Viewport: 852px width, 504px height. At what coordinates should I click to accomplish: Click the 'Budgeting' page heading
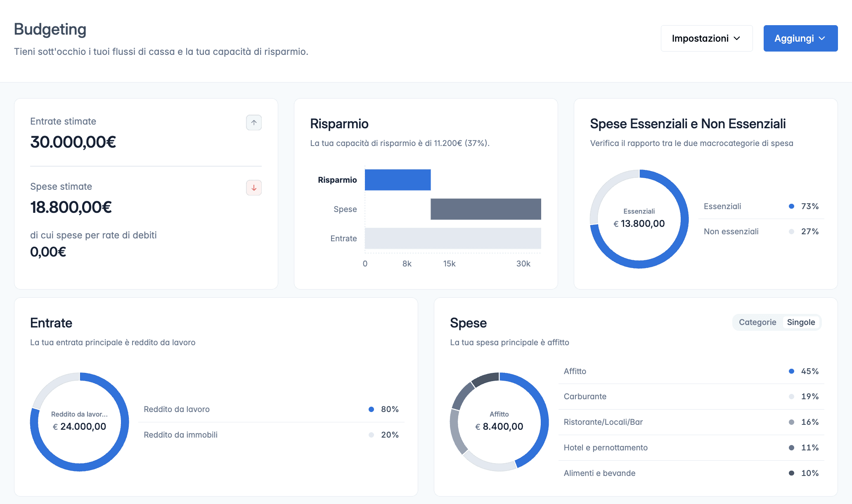[50, 29]
